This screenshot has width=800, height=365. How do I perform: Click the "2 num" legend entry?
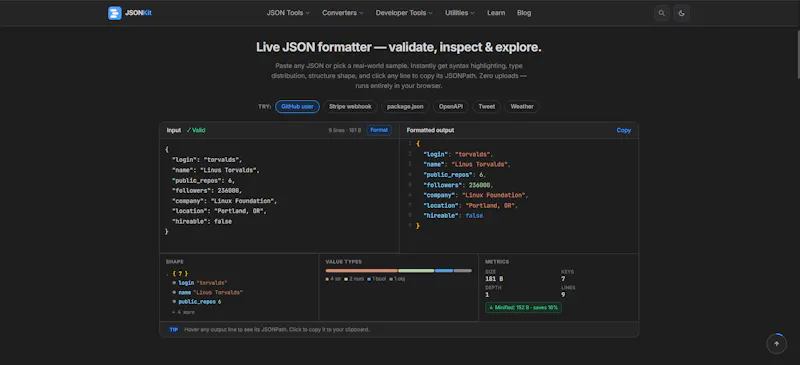tap(354, 279)
